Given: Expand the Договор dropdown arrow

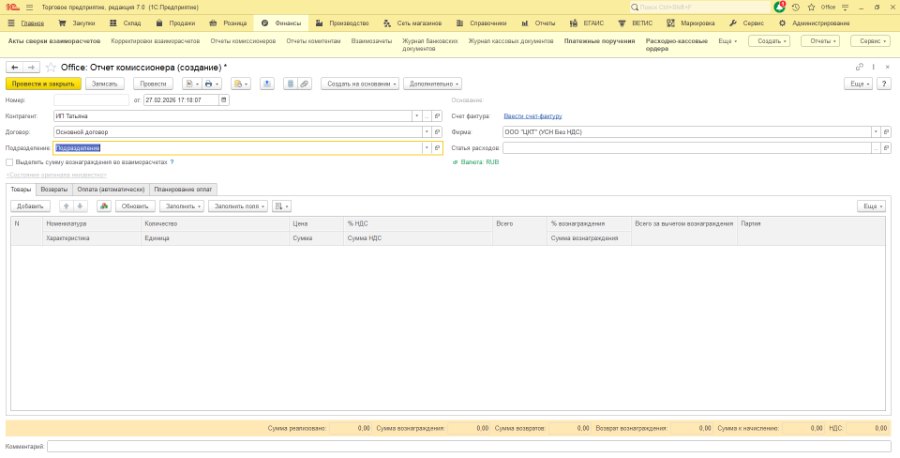Looking at the screenshot, I should (x=426, y=132).
